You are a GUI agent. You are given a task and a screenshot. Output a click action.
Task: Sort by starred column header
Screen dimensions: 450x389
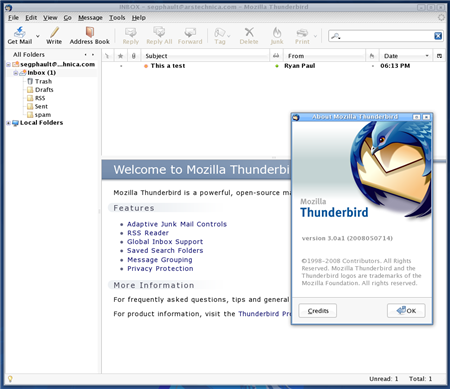tap(120, 56)
